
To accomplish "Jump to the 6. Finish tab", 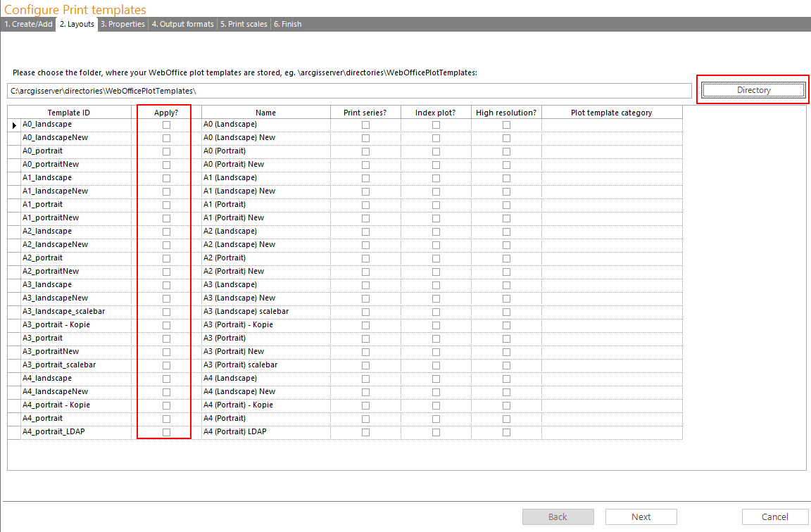I will tap(287, 24).
